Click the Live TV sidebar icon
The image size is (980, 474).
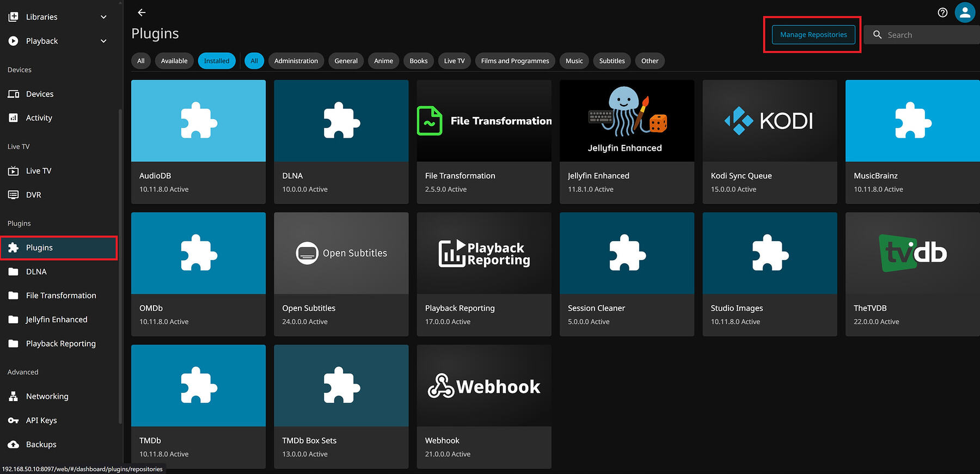point(14,171)
